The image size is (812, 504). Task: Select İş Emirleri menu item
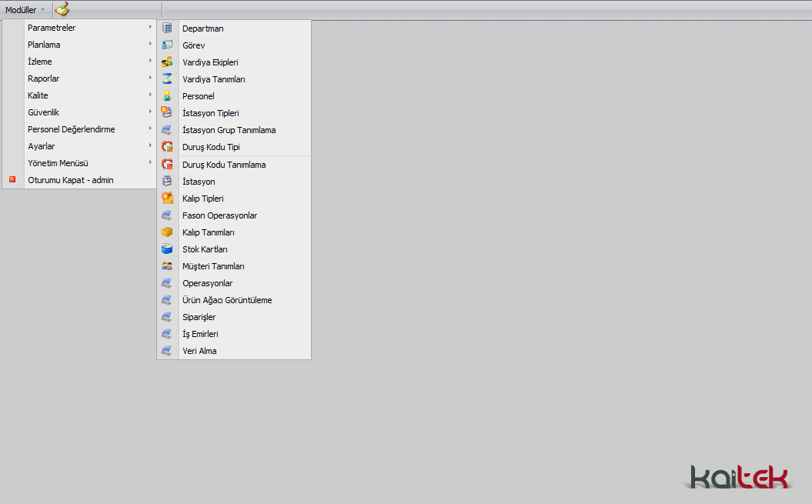(x=200, y=334)
